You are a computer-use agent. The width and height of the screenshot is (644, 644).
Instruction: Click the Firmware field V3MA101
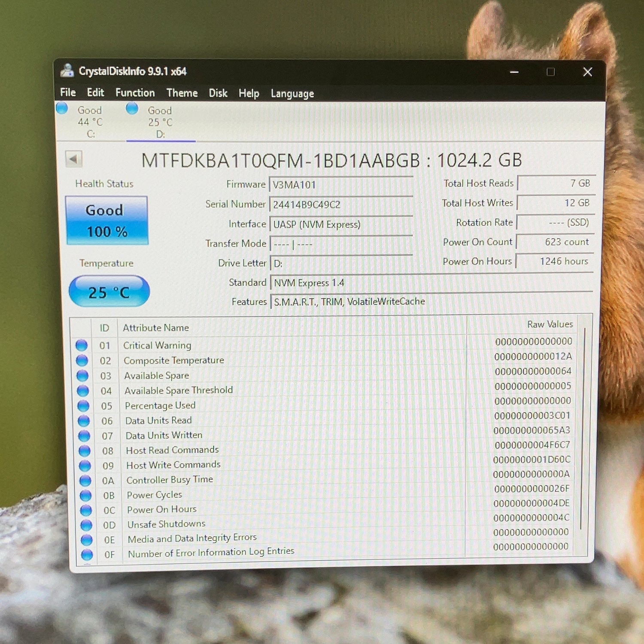coord(341,185)
